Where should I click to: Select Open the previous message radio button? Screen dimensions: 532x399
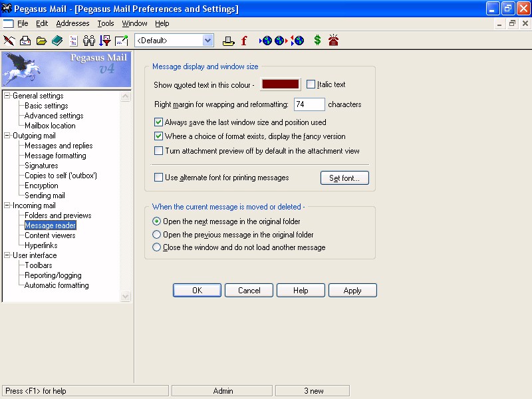click(x=156, y=235)
